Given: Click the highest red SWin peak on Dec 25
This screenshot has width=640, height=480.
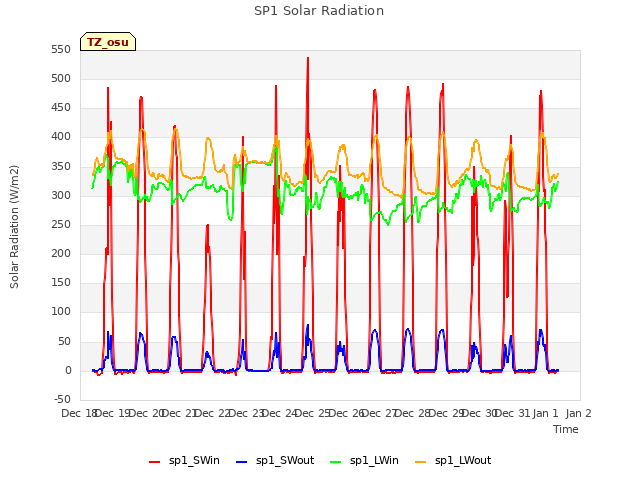Looking at the screenshot, I should tap(308, 58).
